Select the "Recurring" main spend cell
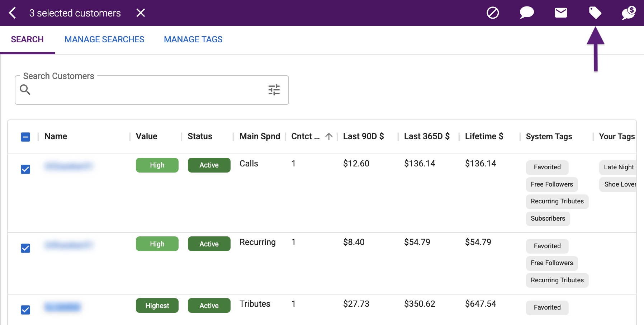Viewport: 644px width, 325px height. click(x=257, y=242)
